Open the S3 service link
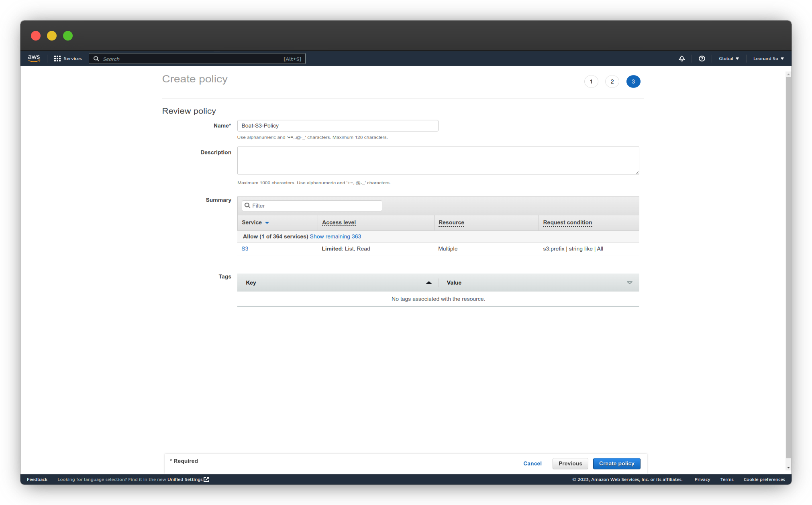This screenshot has height=505, width=812. click(x=245, y=249)
